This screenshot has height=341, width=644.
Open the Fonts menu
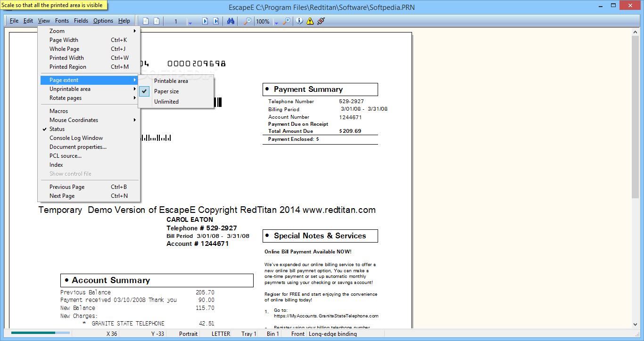pyautogui.click(x=62, y=21)
